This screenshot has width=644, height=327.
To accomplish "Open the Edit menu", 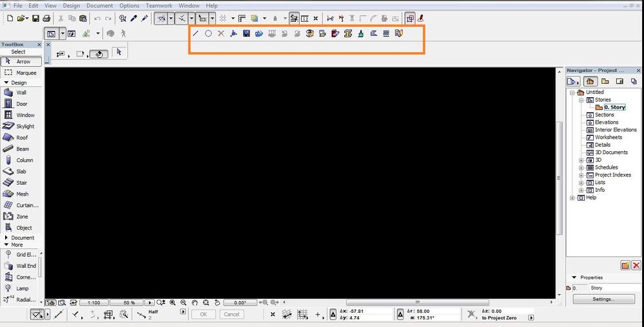I will point(34,6).
